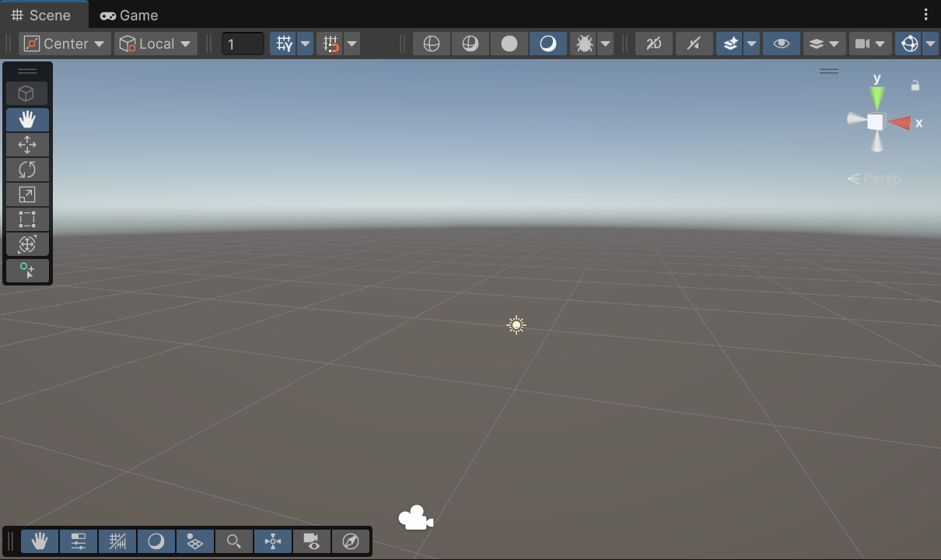This screenshot has height=560, width=941.
Task: Toggle 2D view mode
Action: (654, 44)
